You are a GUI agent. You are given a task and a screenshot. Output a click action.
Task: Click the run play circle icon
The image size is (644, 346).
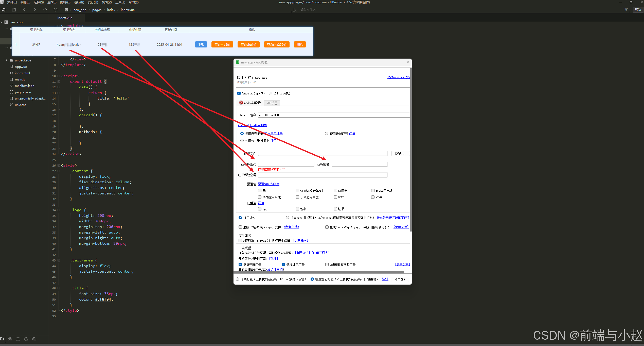56,10
